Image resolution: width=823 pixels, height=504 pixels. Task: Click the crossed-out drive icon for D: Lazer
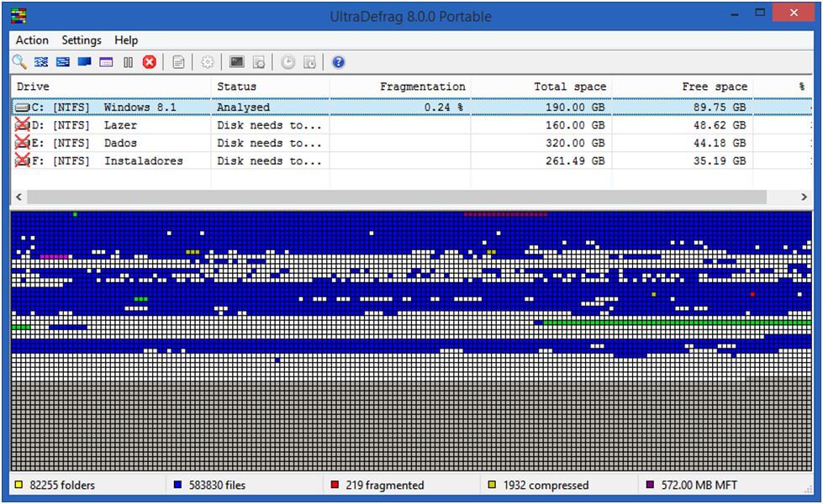click(x=22, y=125)
